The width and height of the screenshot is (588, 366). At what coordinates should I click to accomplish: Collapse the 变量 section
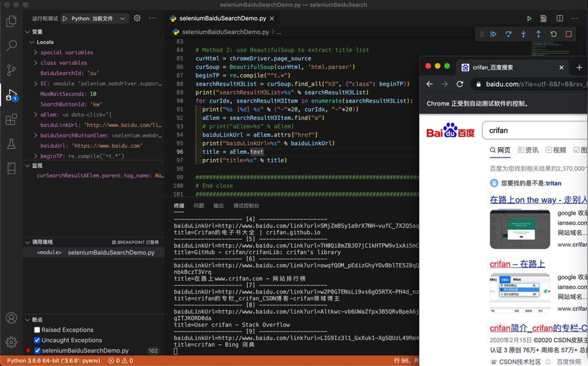pos(28,32)
